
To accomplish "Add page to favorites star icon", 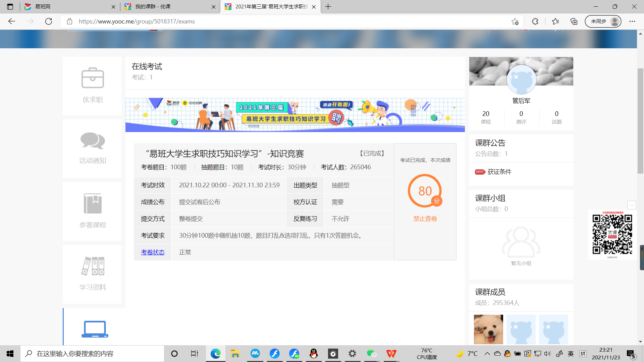I will (x=515, y=21).
